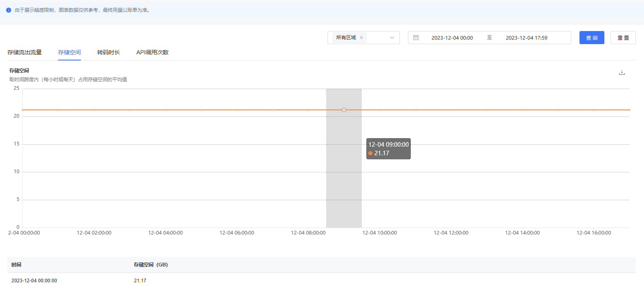This screenshot has width=644, height=286.
Task: Click the 存储空间 (GB) column header
Action: pos(151,265)
